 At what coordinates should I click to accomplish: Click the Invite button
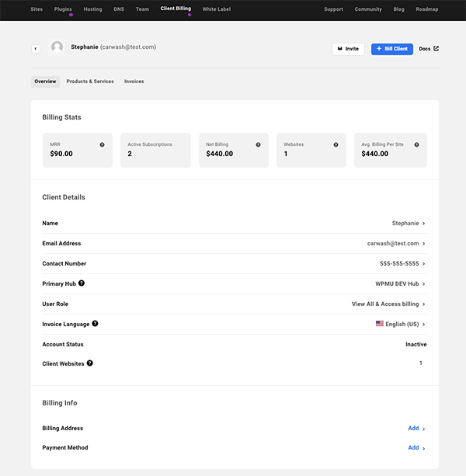[348, 49]
